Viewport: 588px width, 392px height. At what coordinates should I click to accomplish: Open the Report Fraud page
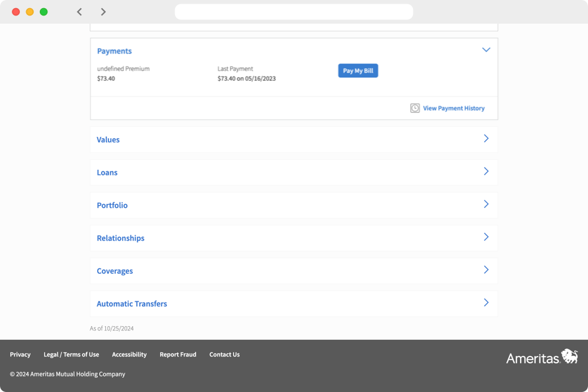178,354
